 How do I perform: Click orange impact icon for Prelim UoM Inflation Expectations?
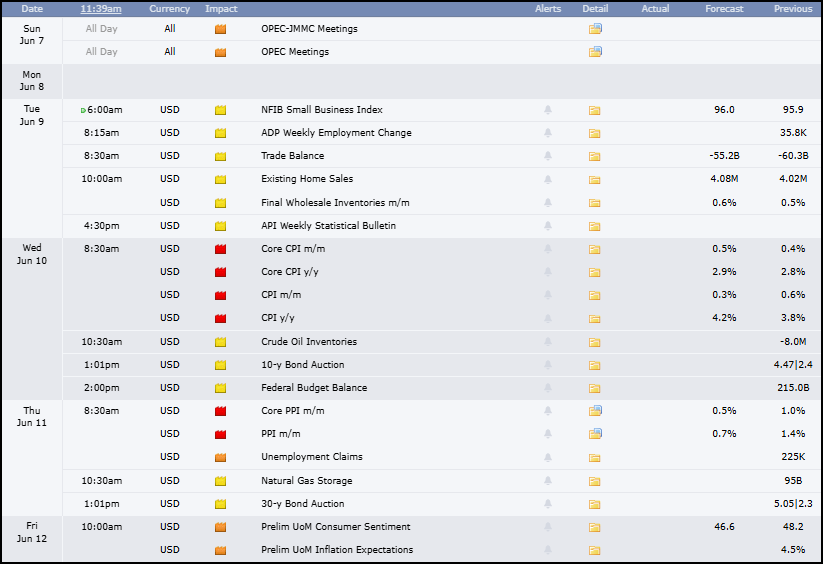click(x=220, y=550)
